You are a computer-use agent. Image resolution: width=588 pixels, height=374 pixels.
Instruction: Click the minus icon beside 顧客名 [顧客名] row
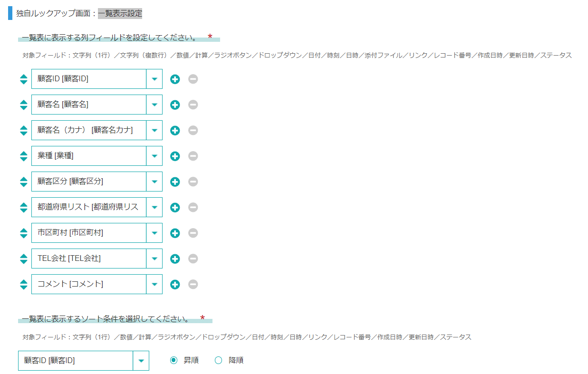coord(193,105)
